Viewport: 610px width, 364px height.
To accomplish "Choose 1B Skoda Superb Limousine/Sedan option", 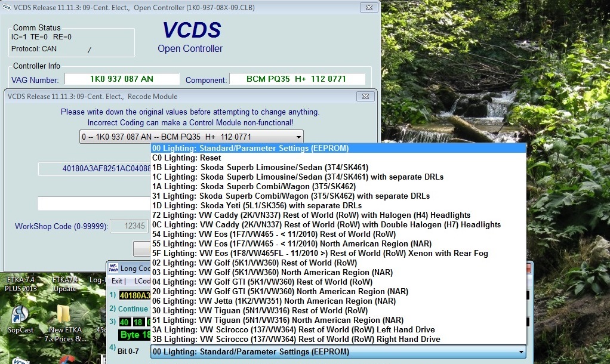I will pyautogui.click(x=338, y=167).
